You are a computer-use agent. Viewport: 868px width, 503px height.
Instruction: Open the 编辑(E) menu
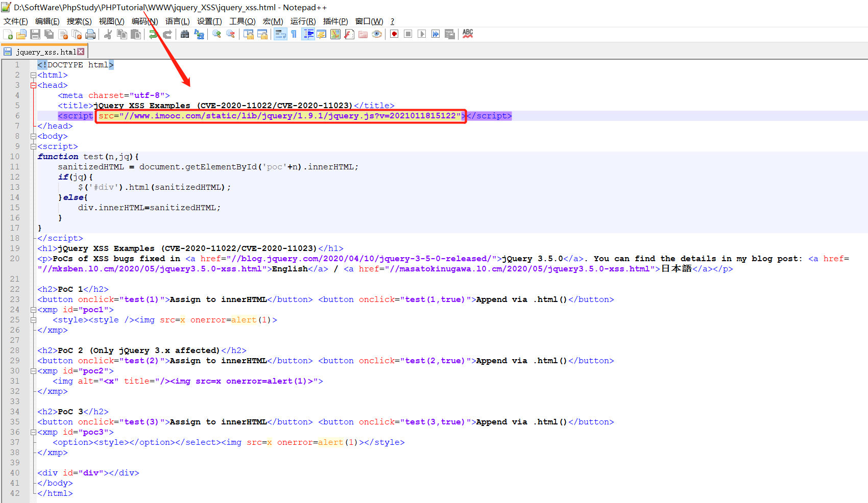(x=47, y=21)
